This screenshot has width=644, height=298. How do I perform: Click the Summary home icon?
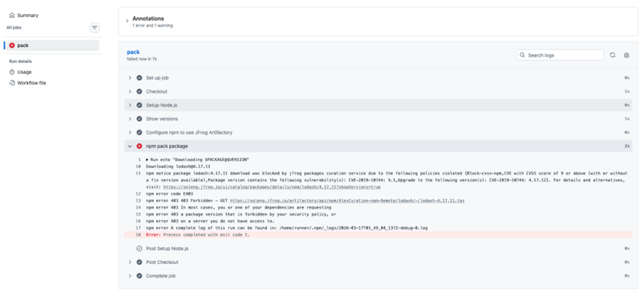pyautogui.click(x=12, y=15)
